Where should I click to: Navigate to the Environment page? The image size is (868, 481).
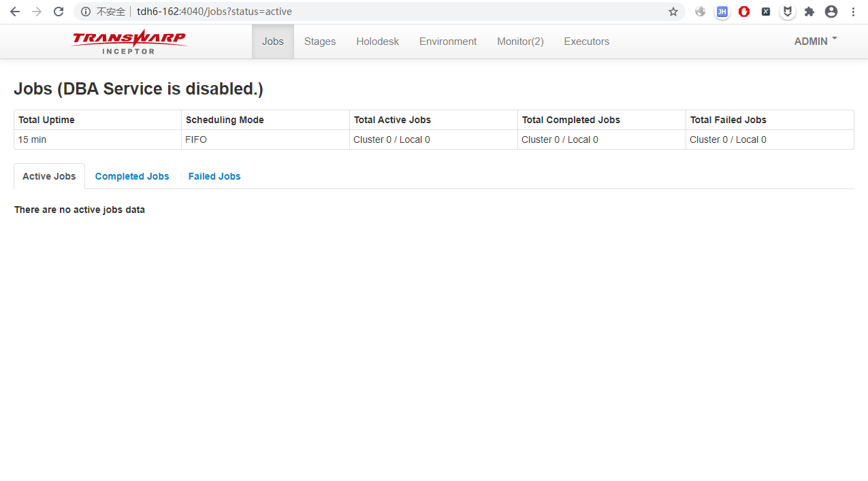click(448, 42)
